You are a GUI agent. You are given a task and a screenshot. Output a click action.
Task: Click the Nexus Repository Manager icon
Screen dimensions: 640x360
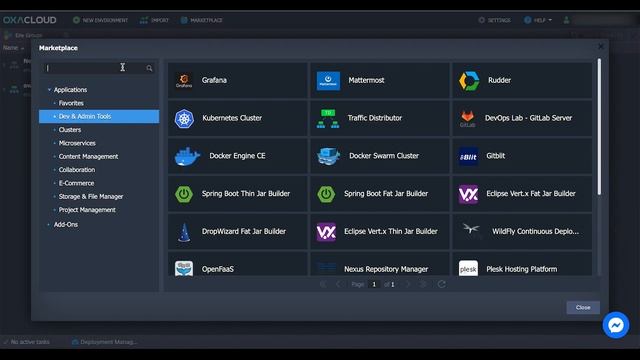pyautogui.click(x=327, y=268)
